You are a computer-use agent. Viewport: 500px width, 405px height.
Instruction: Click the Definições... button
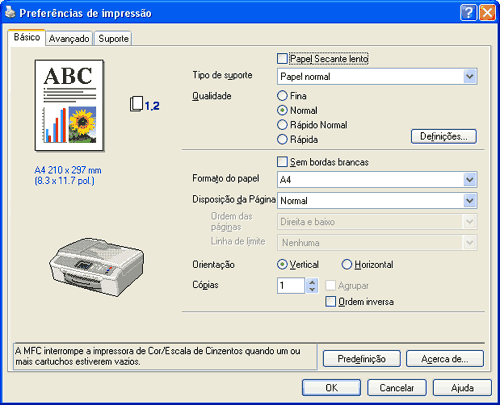[x=444, y=136]
